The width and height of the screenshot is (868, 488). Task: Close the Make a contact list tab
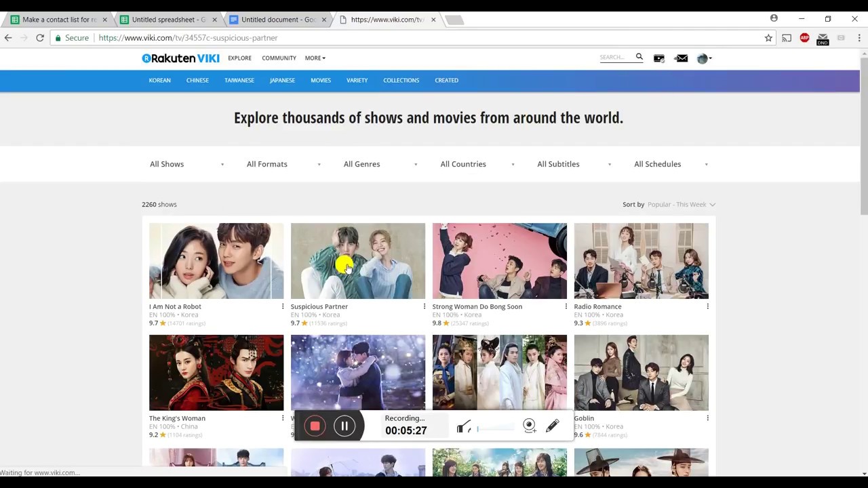104,20
